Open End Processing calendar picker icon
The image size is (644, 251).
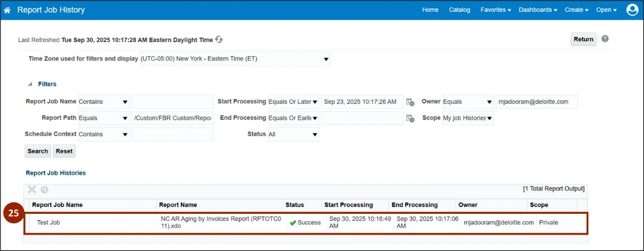coord(410,118)
